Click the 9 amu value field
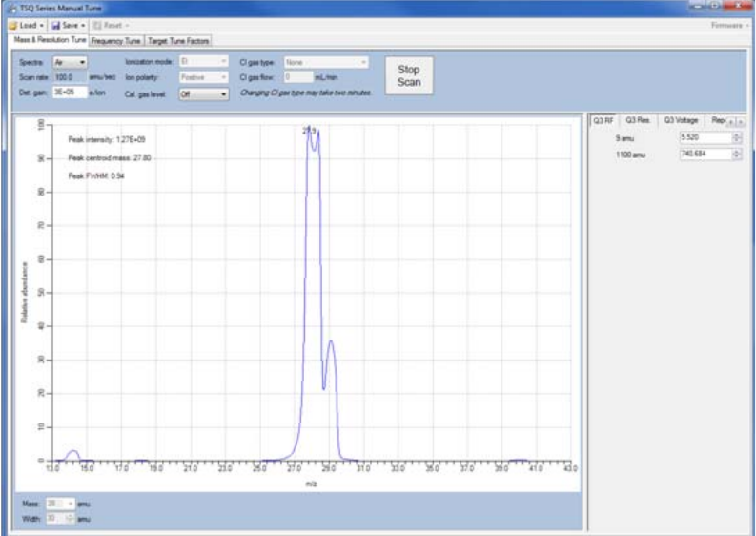The image size is (756, 536). coord(704,138)
